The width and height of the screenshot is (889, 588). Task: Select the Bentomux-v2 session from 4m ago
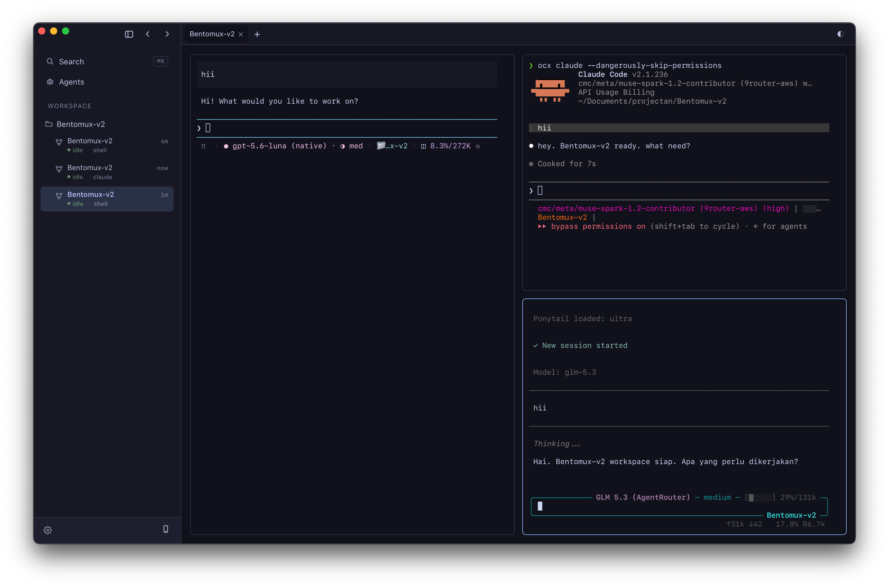pyautogui.click(x=107, y=145)
